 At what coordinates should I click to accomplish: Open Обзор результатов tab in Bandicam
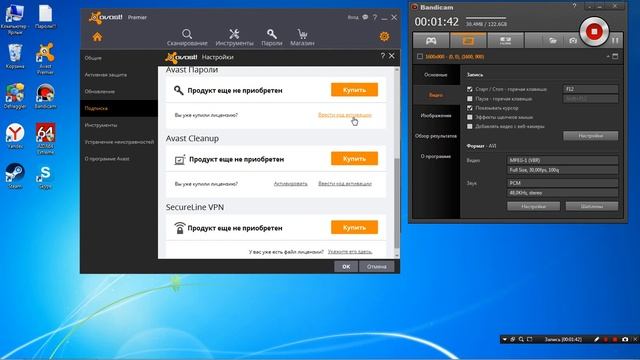point(436,136)
